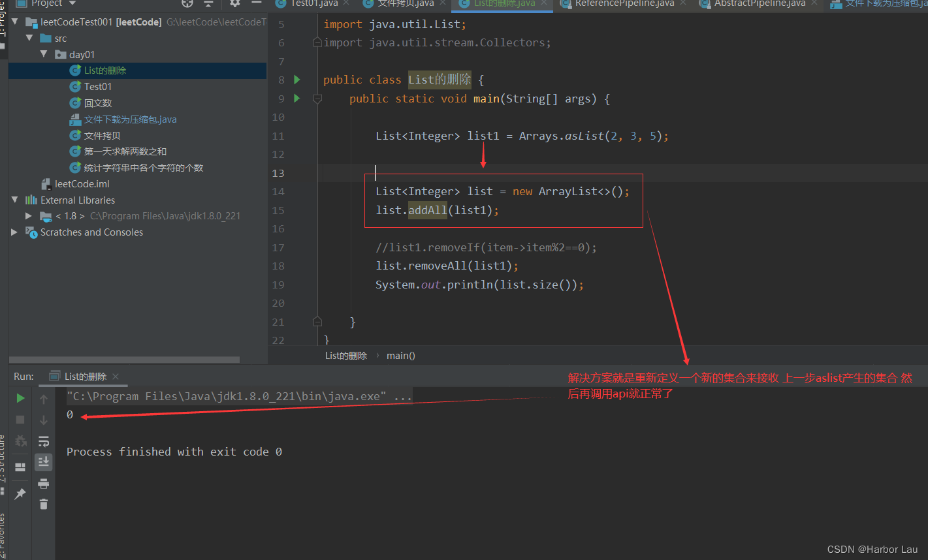This screenshot has height=560, width=928.
Task: Click the Scratches and Consoles icon
Action: pyautogui.click(x=31, y=232)
